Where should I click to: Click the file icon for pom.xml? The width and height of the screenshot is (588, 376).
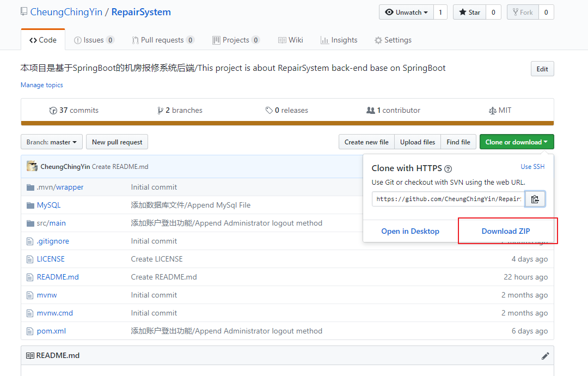(30, 331)
